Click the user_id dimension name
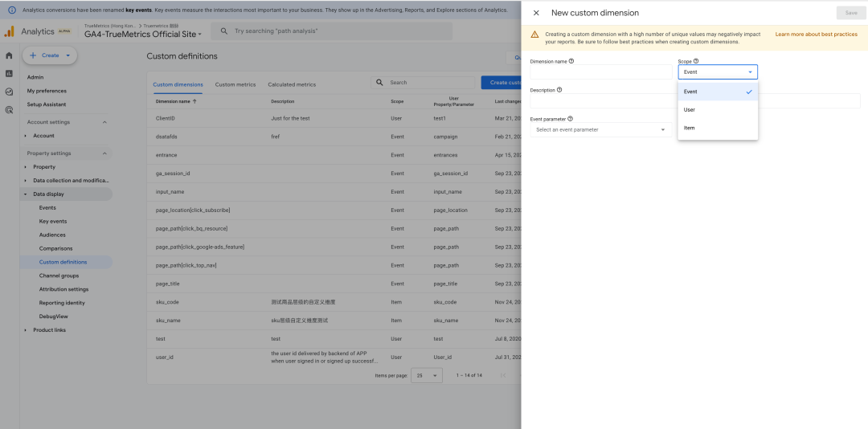The width and height of the screenshot is (868, 429). coord(165,357)
